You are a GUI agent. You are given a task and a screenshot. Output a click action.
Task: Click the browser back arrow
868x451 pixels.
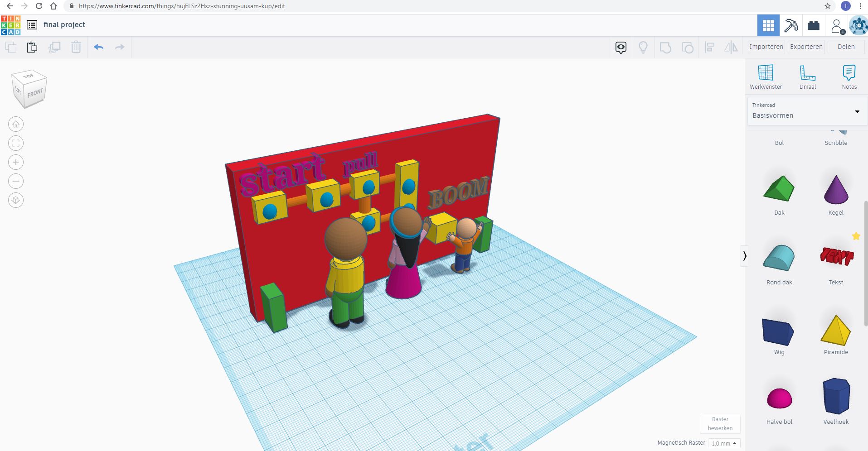pyautogui.click(x=10, y=6)
